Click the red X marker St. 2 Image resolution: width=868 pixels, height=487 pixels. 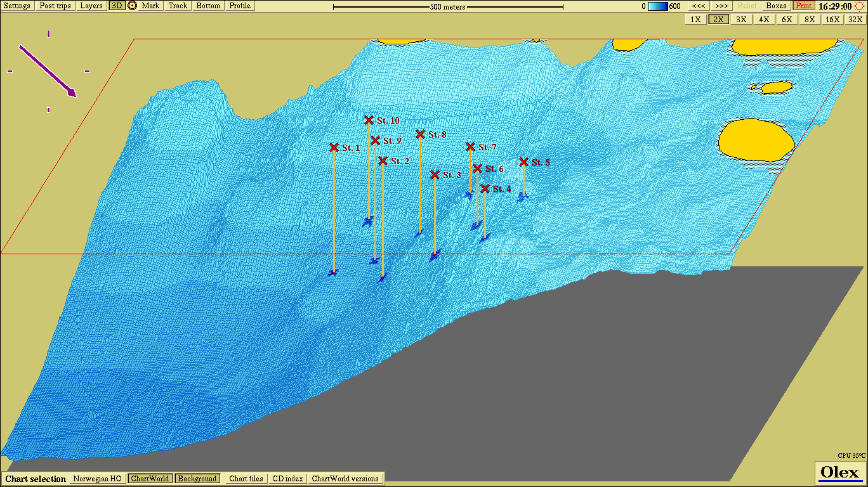(383, 161)
